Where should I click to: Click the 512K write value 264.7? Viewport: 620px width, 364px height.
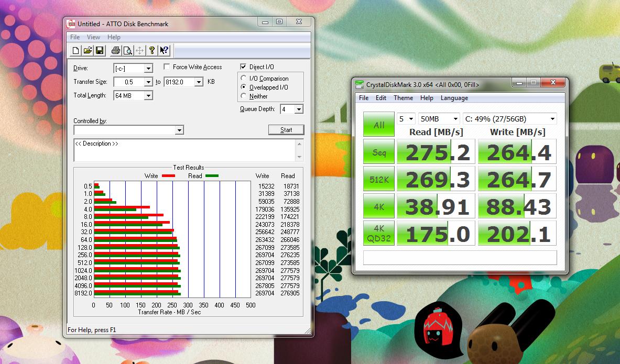point(517,179)
